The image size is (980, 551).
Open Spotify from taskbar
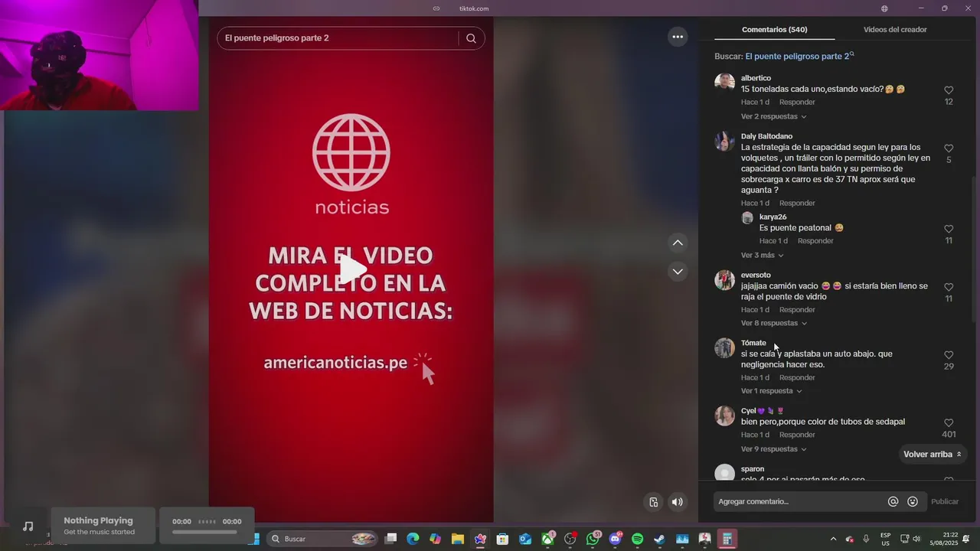(637, 539)
